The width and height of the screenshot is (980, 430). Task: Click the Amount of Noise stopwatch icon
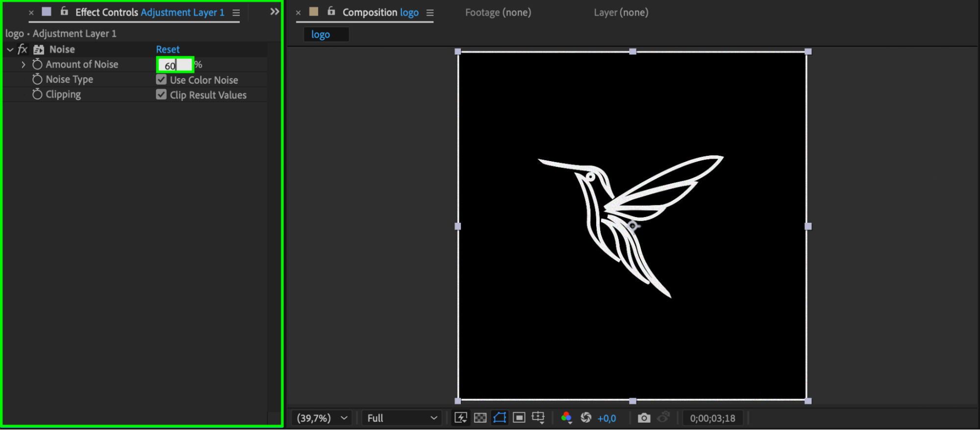(x=37, y=64)
